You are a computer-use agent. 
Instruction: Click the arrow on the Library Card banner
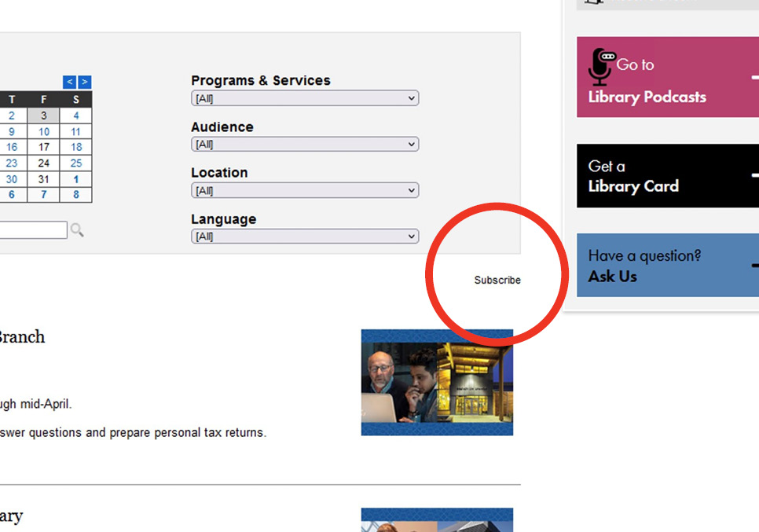click(754, 175)
